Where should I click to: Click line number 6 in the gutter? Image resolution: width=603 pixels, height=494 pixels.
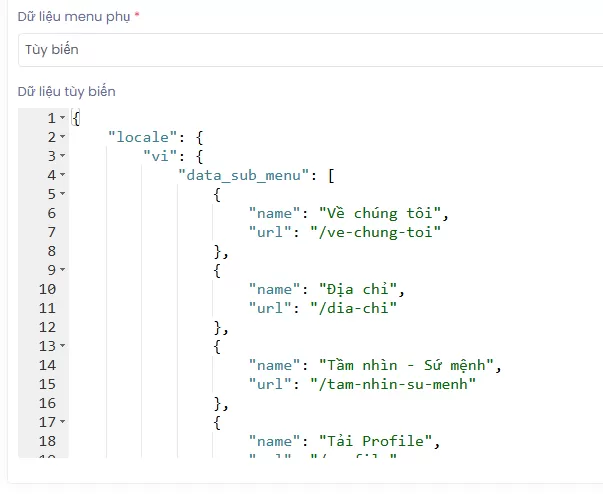point(50,213)
